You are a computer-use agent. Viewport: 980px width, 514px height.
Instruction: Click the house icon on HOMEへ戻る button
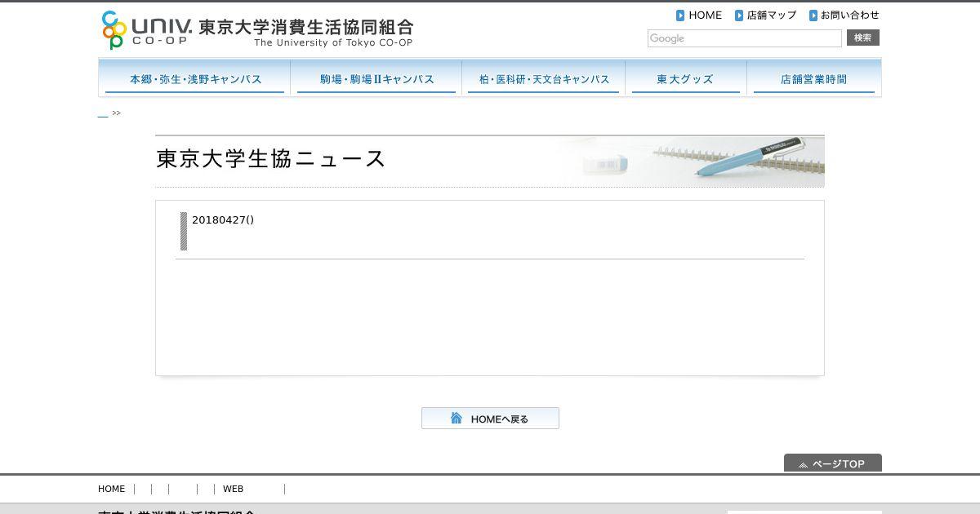457,419
